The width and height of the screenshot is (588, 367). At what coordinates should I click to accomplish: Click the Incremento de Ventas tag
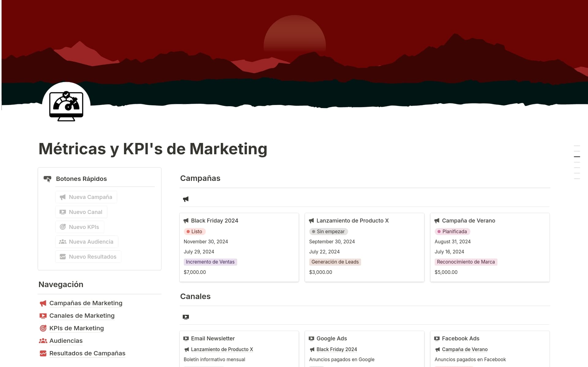tap(210, 262)
